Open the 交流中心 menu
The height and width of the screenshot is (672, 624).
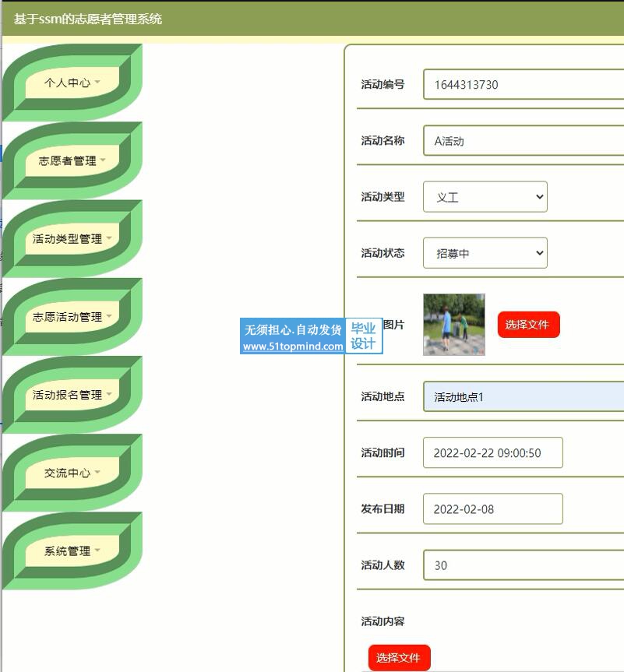72,473
